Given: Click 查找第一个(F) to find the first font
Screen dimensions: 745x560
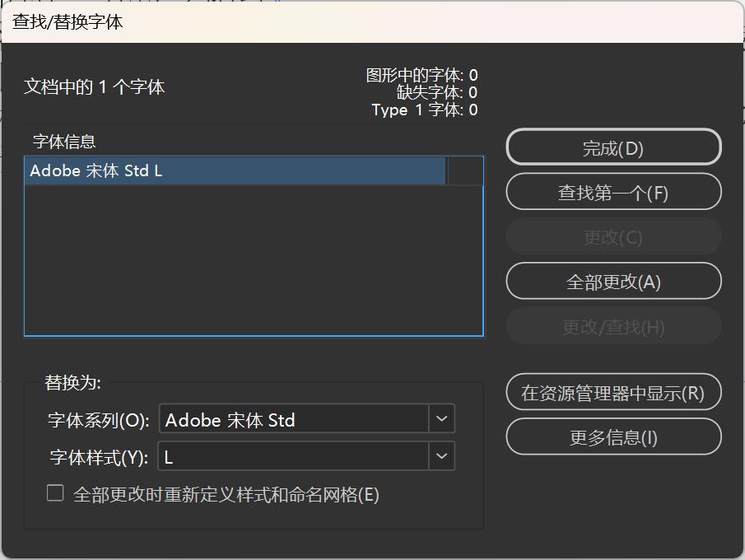Looking at the screenshot, I should (612, 192).
